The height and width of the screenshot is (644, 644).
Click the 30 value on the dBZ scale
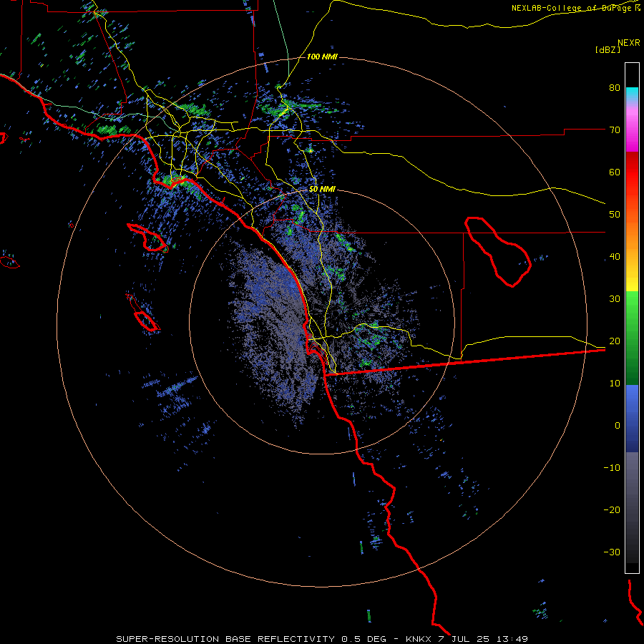click(615, 299)
